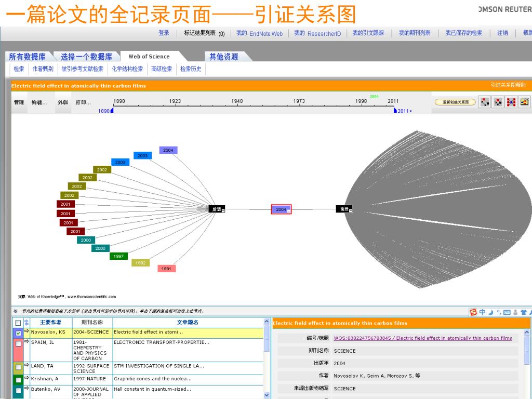532x399 pixels.
Task: Open 我的期刊列表 link
Action: pos(415,33)
